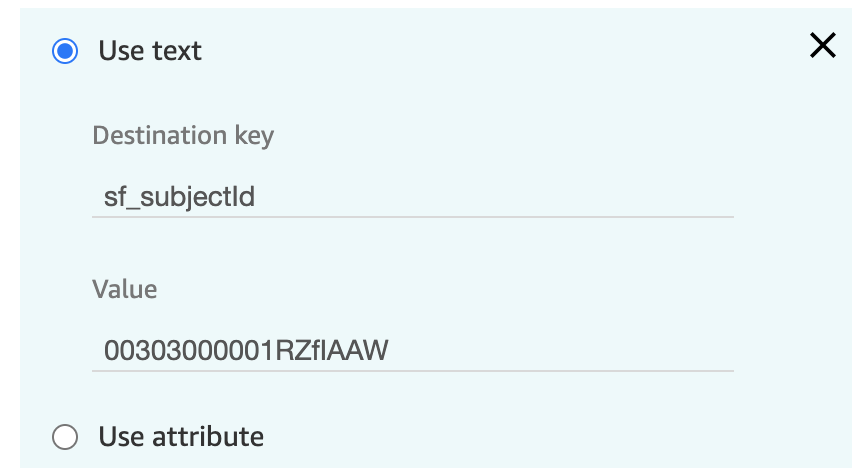The image size is (860, 476).
Task: Select the Use text radio button
Action: coord(65,51)
